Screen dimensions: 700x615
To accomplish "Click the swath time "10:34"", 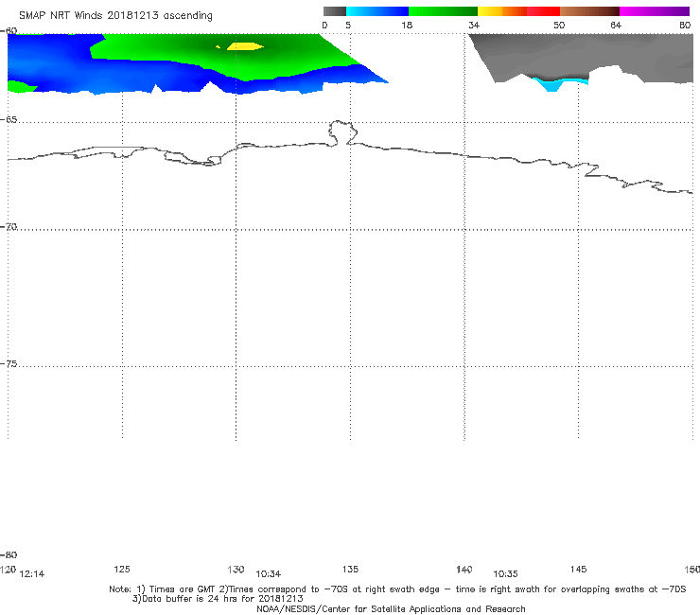I will click(269, 574).
